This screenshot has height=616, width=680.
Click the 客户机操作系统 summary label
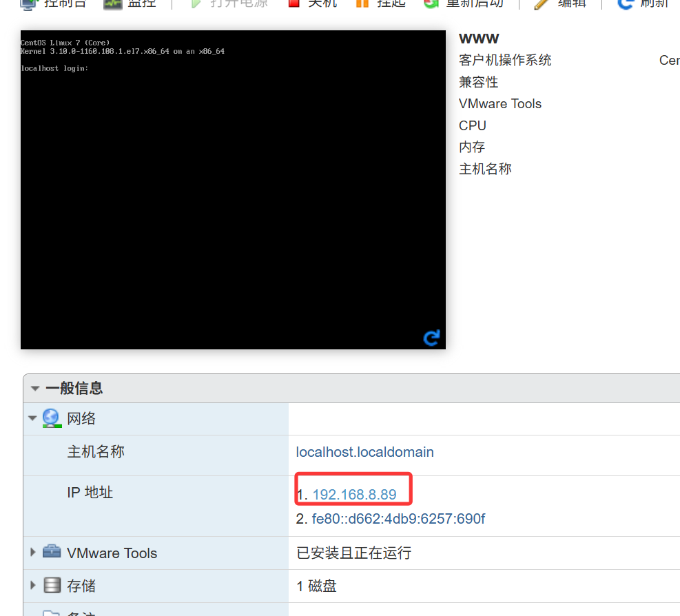505,61
